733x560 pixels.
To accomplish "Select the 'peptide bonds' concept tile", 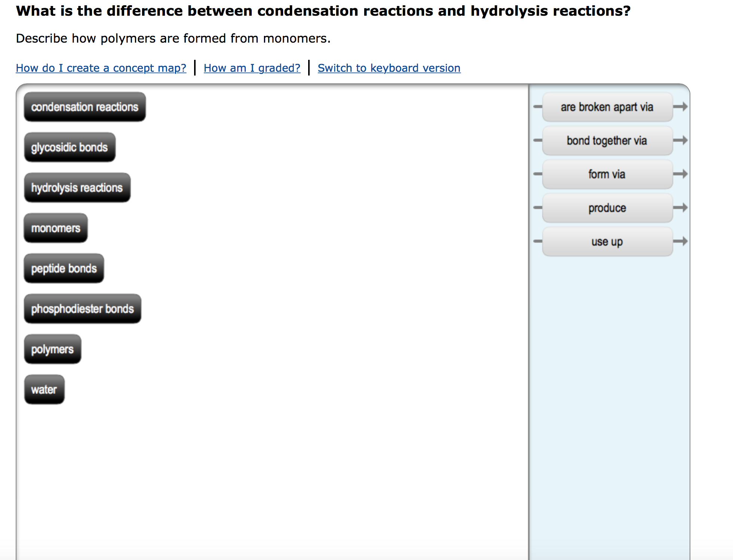I will tap(64, 268).
